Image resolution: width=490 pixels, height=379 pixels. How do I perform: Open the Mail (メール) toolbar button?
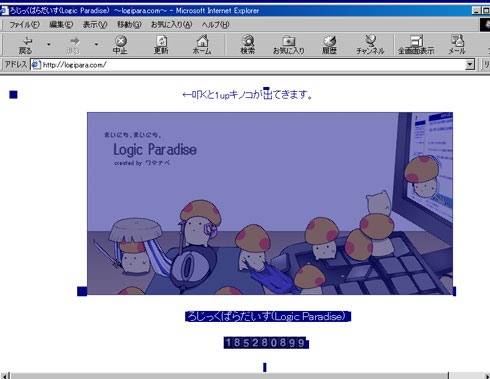point(457,45)
